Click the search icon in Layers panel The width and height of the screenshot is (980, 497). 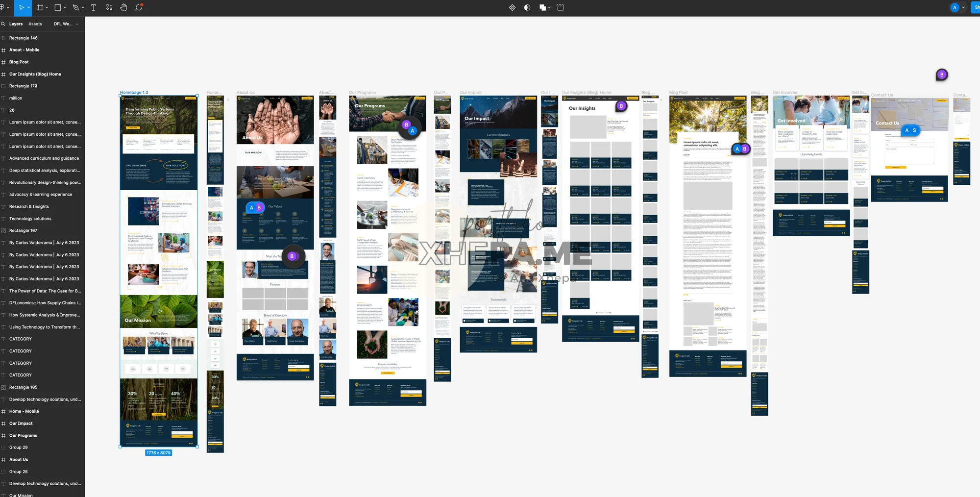(x=3, y=24)
